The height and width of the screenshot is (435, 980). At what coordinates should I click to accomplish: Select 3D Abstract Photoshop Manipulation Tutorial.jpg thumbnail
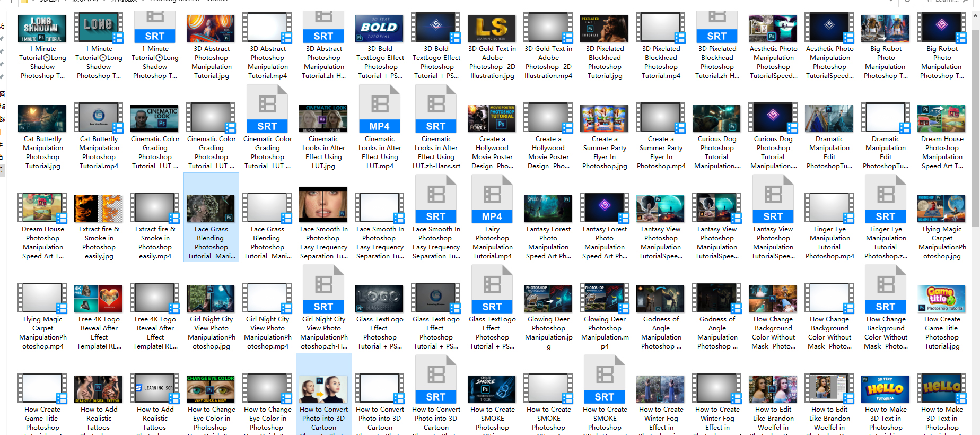click(211, 28)
